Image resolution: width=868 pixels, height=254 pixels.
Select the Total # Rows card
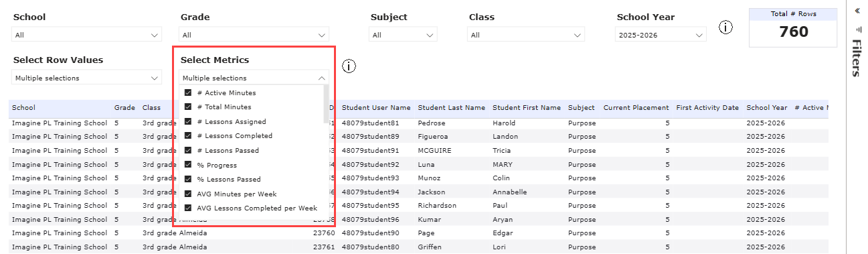pos(793,27)
